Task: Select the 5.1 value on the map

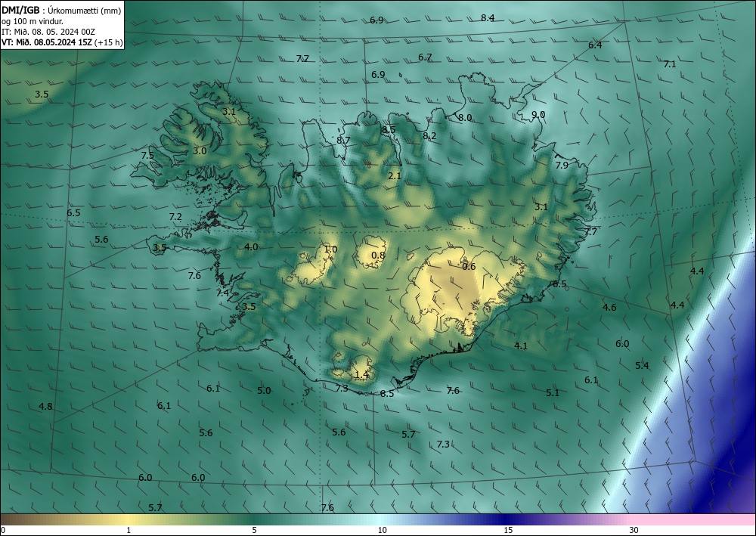Action: (x=553, y=392)
